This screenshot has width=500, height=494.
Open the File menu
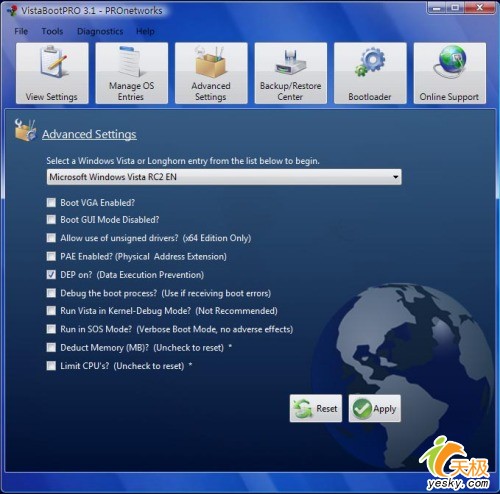coord(21,31)
